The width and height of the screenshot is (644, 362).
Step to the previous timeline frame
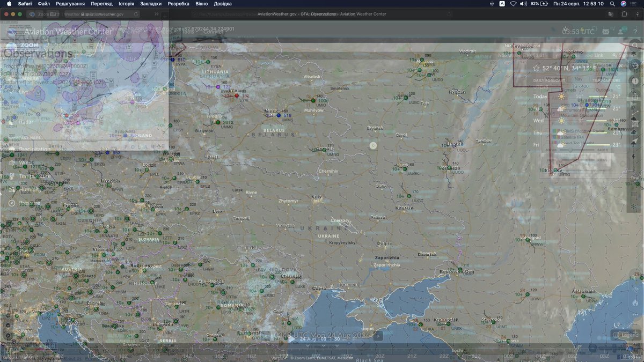(266, 336)
